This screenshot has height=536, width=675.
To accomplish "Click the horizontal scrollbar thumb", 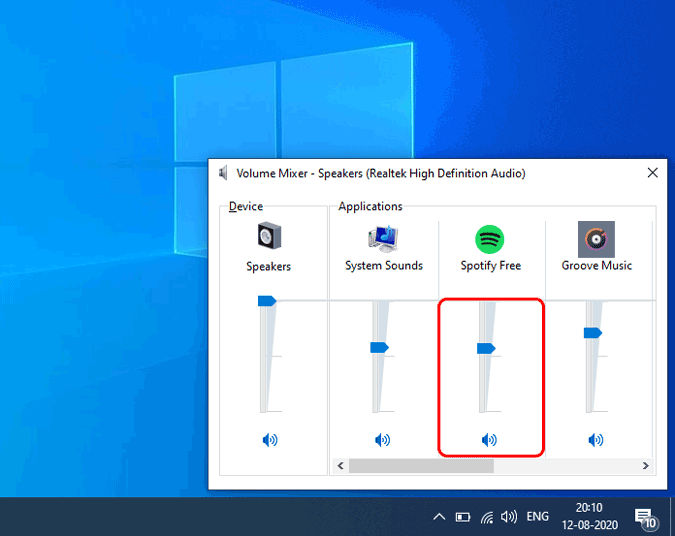I will (421, 465).
